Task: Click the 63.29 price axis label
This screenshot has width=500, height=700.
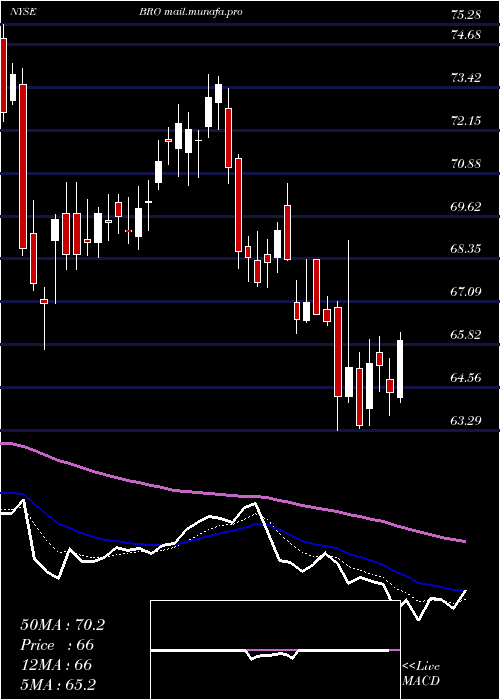Action: (x=466, y=420)
